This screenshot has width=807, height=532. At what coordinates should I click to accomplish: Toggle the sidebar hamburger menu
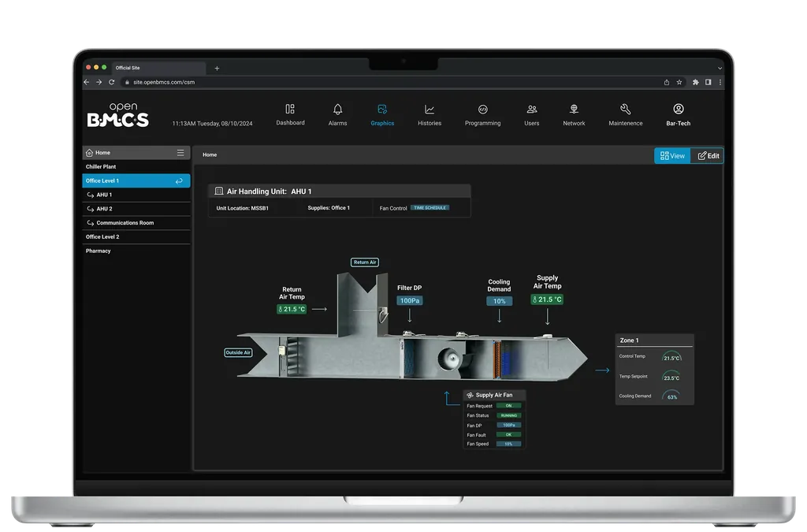coord(180,153)
